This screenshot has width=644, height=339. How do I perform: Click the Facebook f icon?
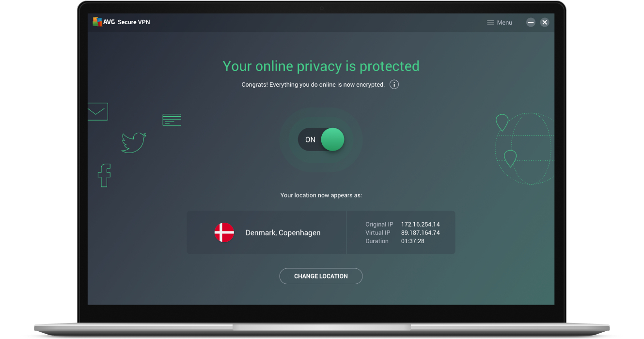click(104, 175)
